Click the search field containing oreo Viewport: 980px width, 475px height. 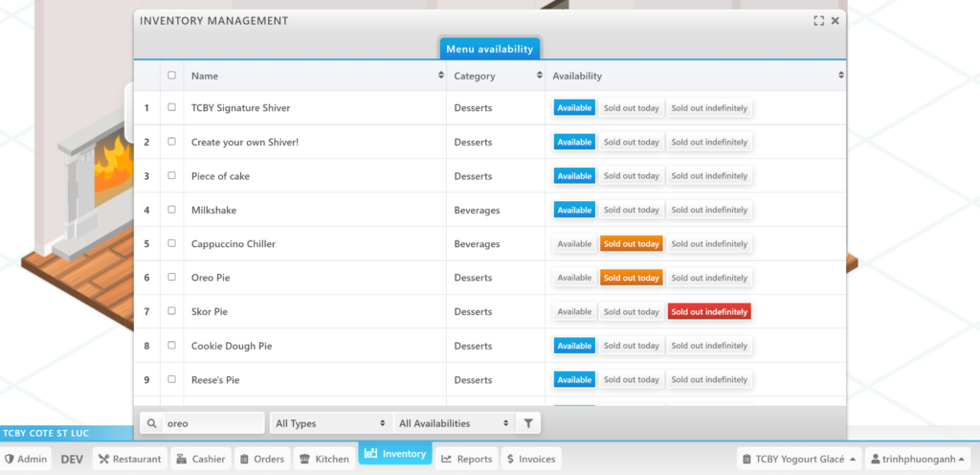click(211, 423)
